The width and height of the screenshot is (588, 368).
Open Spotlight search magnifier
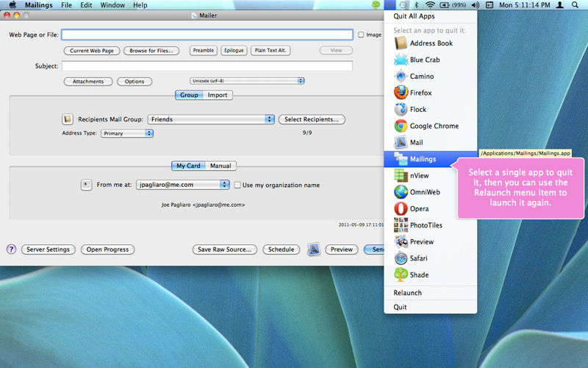coord(575,5)
